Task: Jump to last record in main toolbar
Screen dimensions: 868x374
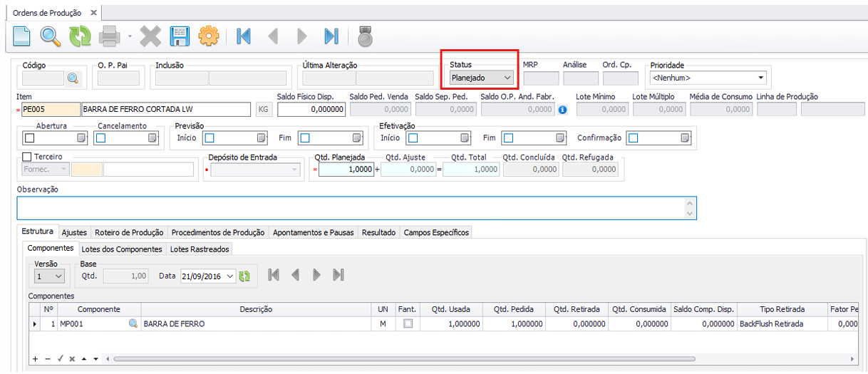Action: [331, 36]
